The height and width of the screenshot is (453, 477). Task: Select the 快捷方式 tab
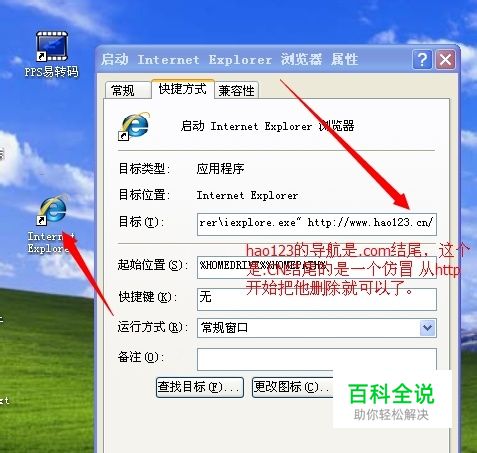183,89
